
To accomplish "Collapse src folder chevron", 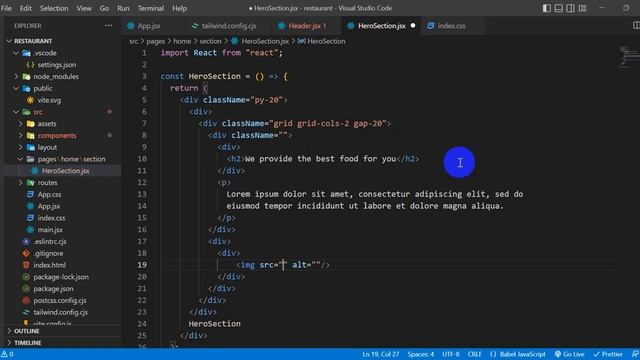I will pyautogui.click(x=16, y=112).
